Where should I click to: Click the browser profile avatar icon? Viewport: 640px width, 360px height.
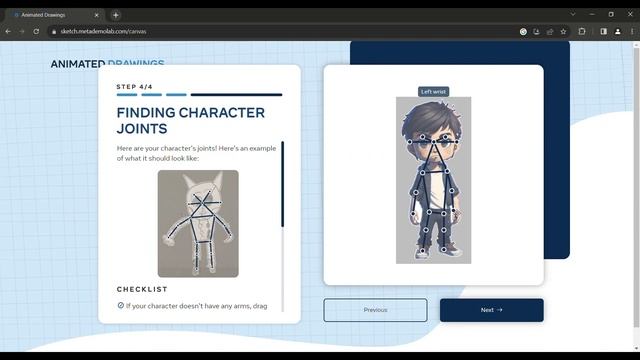click(x=618, y=31)
